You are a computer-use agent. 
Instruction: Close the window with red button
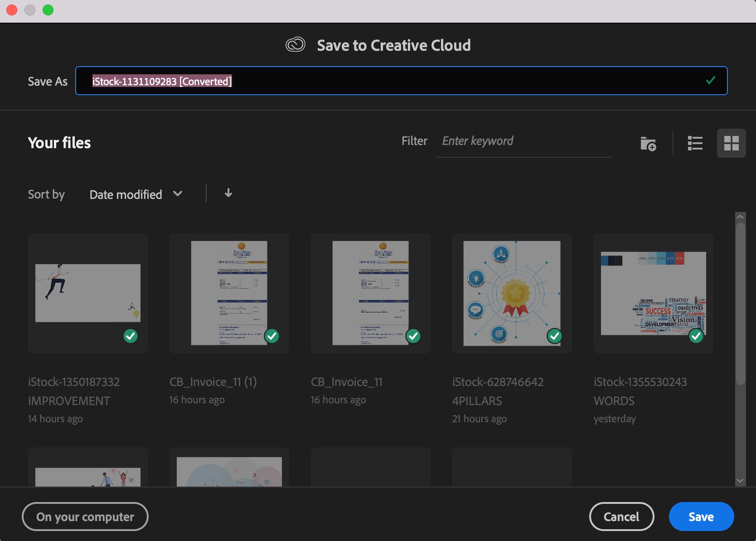point(12,10)
